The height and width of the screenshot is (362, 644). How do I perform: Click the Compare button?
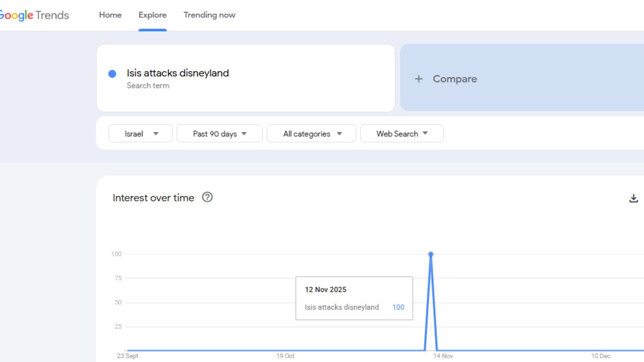[454, 79]
